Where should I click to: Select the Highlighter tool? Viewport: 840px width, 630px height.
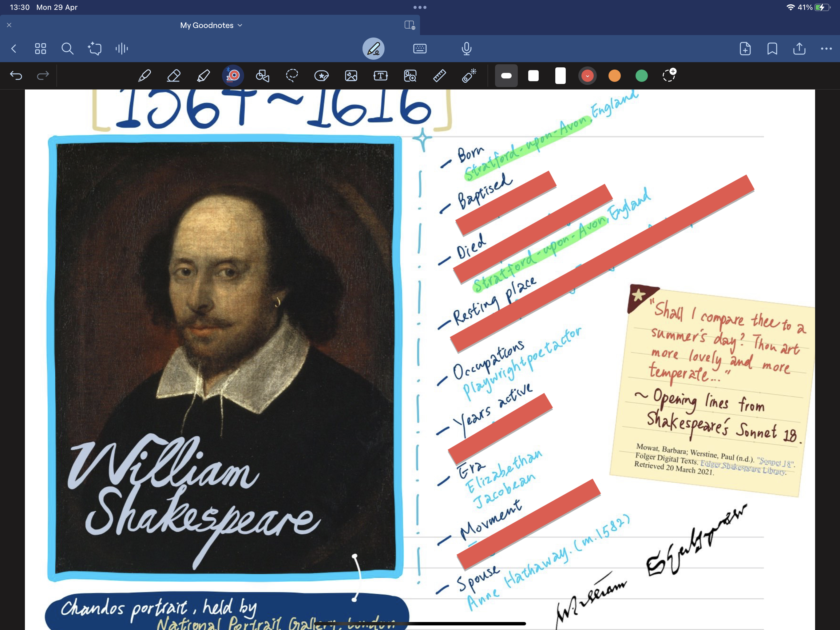203,76
